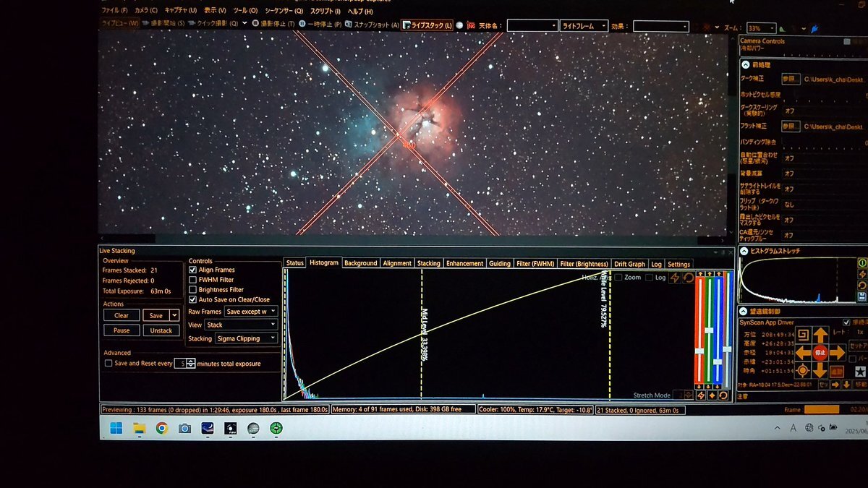Click the telescope down arrow button
868x488 pixels.
pos(820,370)
